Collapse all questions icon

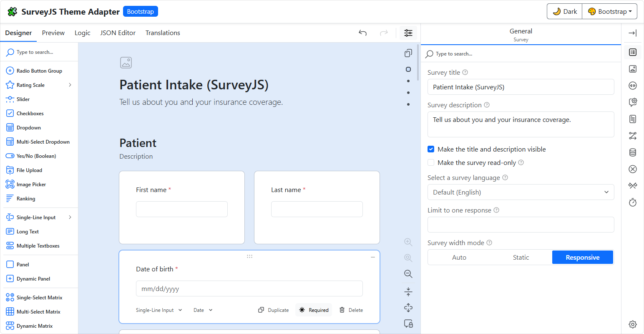(408, 291)
